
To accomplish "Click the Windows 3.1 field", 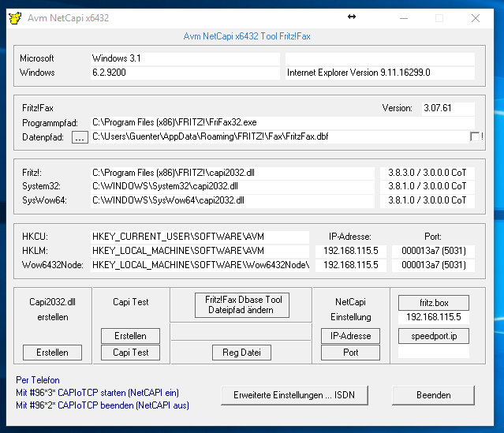I will [185, 58].
